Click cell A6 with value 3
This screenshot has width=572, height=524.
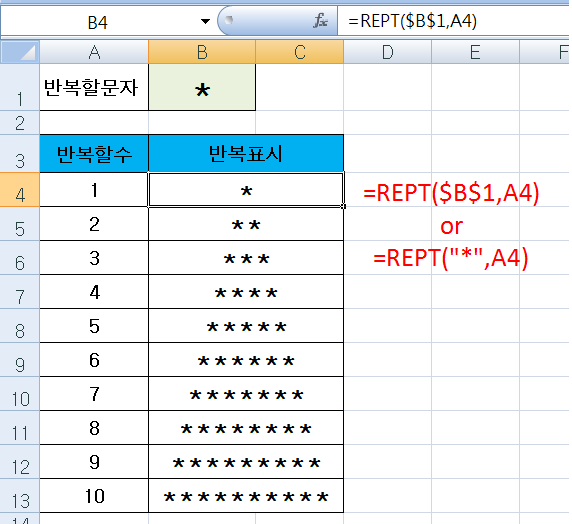[x=94, y=258]
